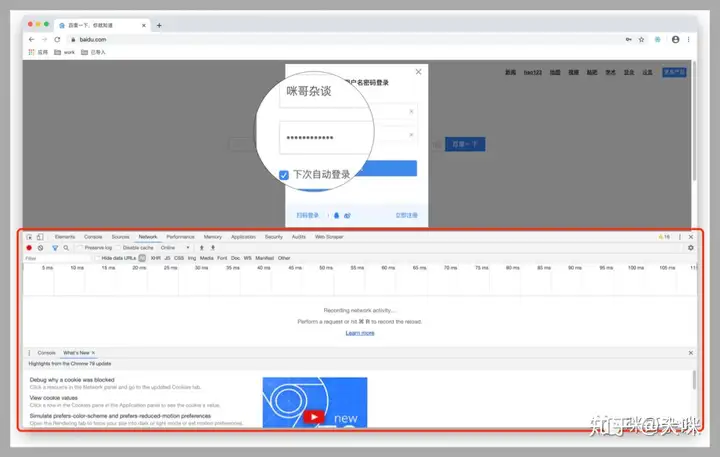Open the Application tab
Screen dimensions: 720x457
pyautogui.click(x=243, y=237)
